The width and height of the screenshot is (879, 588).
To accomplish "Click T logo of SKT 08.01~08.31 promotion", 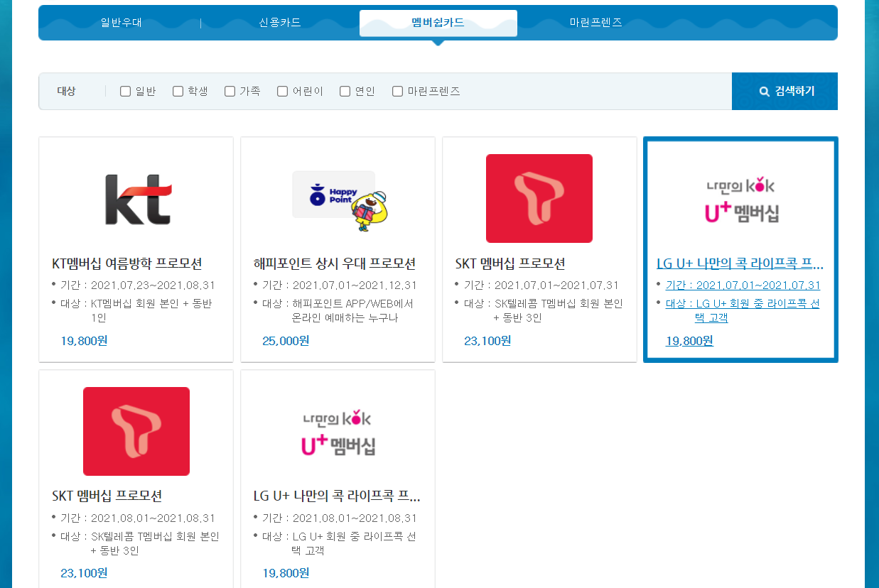I will (x=136, y=431).
